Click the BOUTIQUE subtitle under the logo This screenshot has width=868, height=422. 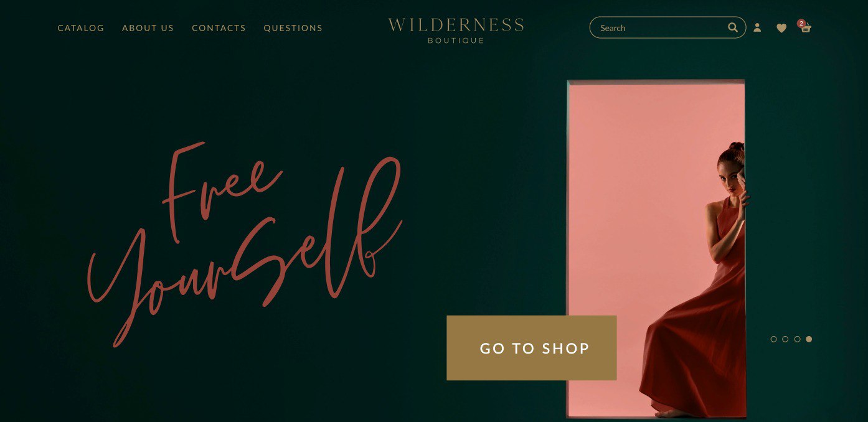point(456,40)
